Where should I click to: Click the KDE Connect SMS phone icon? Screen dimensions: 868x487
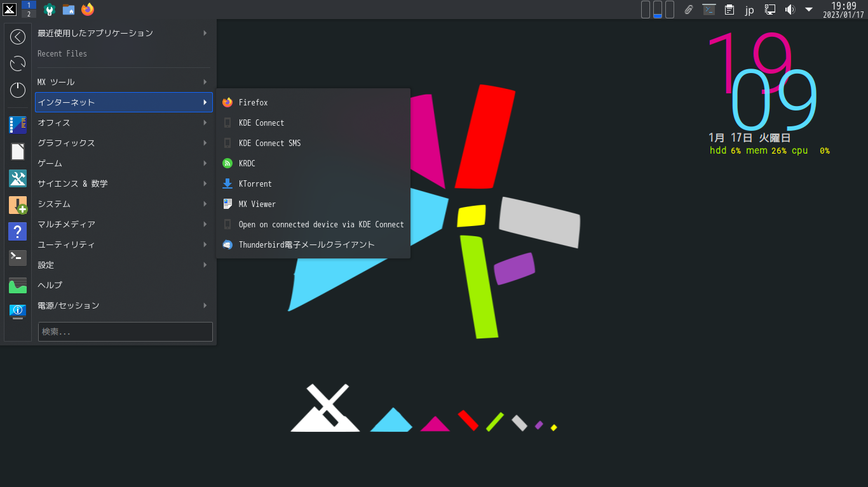[227, 143]
